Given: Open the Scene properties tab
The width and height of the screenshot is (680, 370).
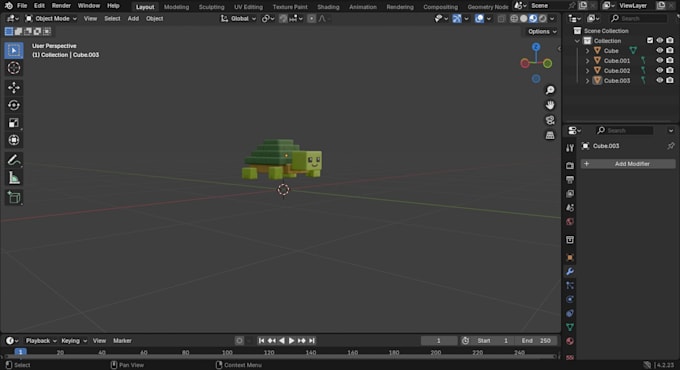Looking at the screenshot, I should coord(570,208).
